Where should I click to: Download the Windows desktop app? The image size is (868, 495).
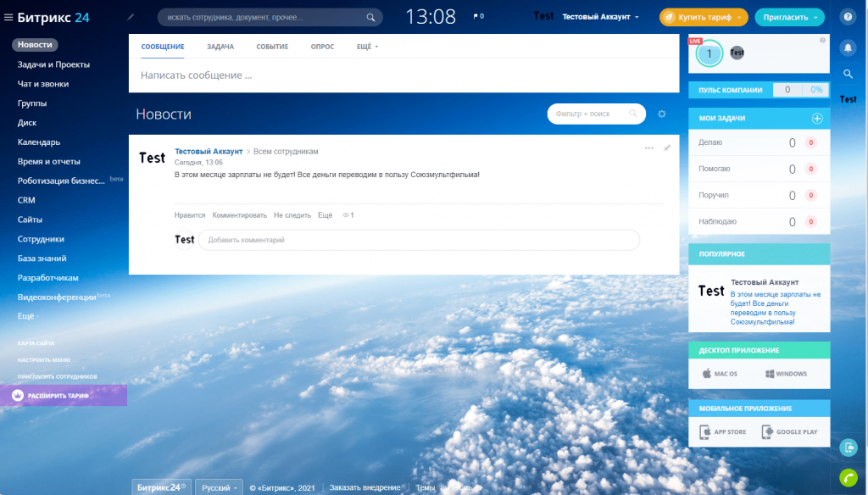click(x=786, y=374)
